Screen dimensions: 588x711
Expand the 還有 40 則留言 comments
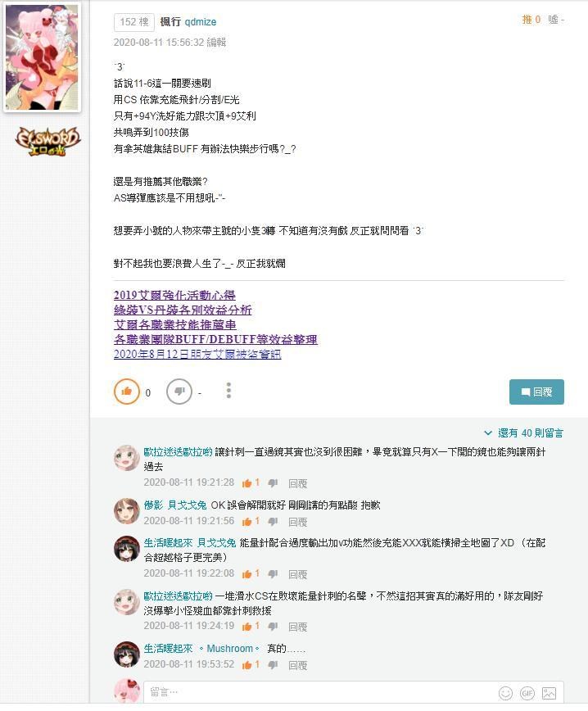523,433
